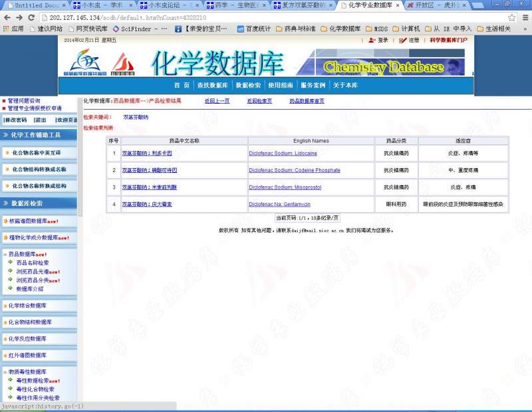
Task: Open 化合物名称转换成结构 tool
Action: click(39, 186)
